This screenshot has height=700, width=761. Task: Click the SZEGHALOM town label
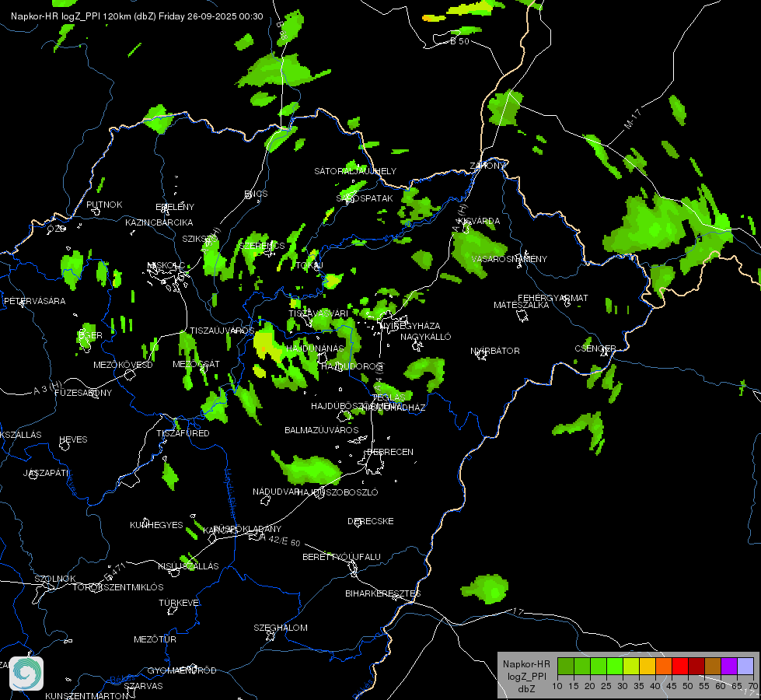[280, 628]
